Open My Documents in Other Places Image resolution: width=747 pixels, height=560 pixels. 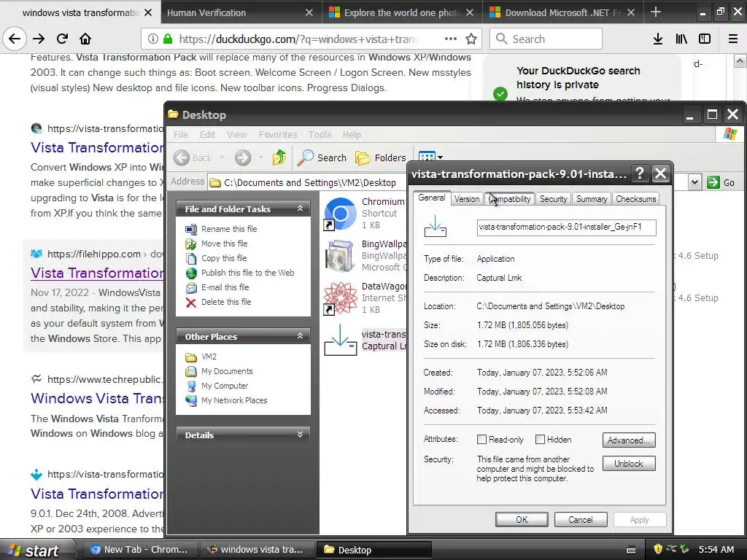(x=226, y=371)
